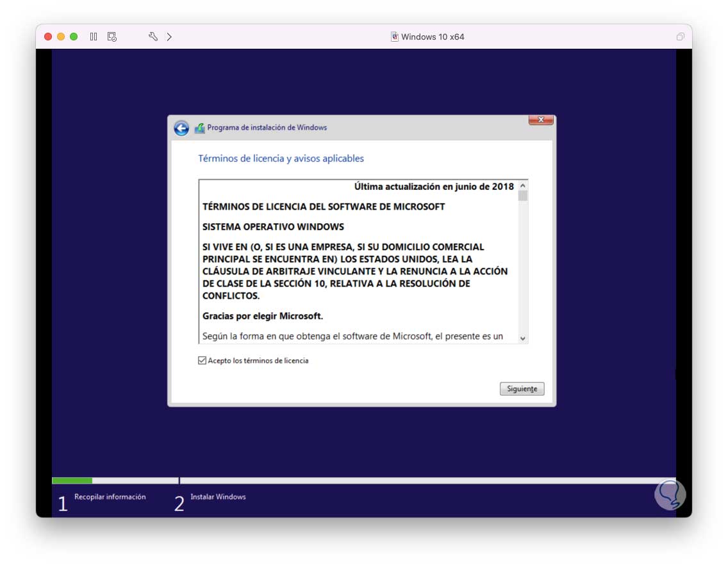Click the 'TÉRMINOS DE LICENCIA DEL SOFTWARE DE MICROSOFT' line
This screenshot has width=728, height=565.
(324, 207)
